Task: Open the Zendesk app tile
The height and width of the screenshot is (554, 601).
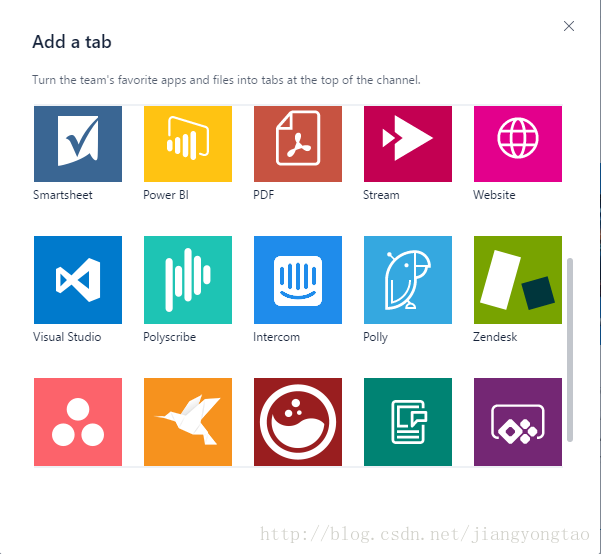Action: coord(518,280)
